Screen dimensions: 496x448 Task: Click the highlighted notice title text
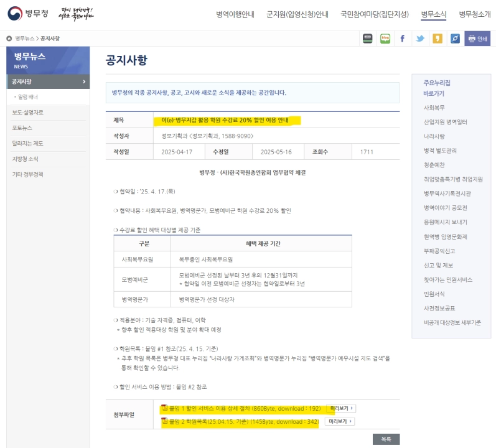coord(225,120)
